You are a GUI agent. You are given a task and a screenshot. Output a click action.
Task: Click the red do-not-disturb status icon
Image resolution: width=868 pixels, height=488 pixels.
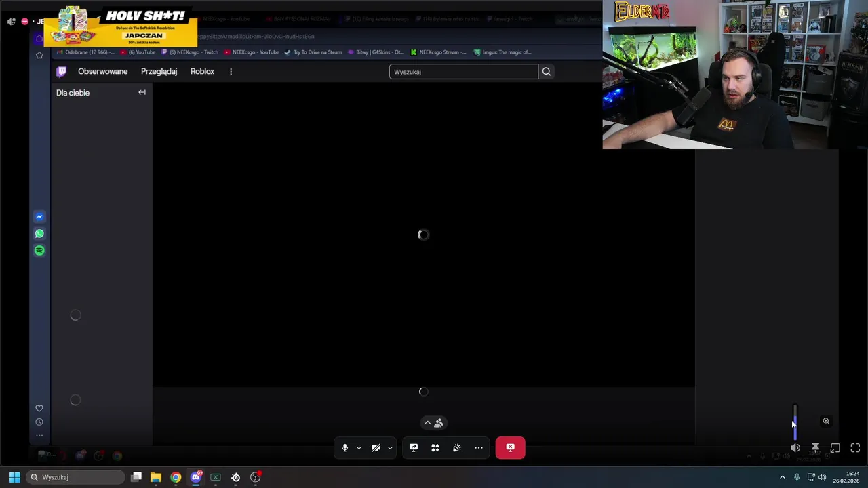24,22
